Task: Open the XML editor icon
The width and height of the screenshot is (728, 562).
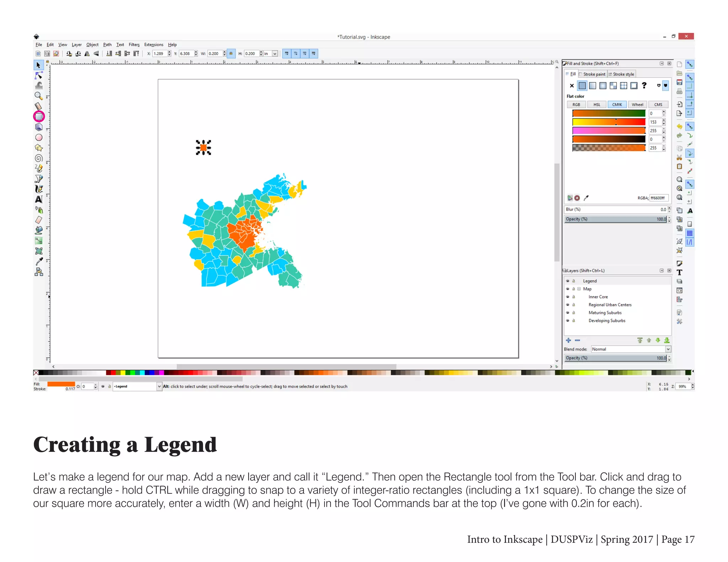Action: click(679, 290)
